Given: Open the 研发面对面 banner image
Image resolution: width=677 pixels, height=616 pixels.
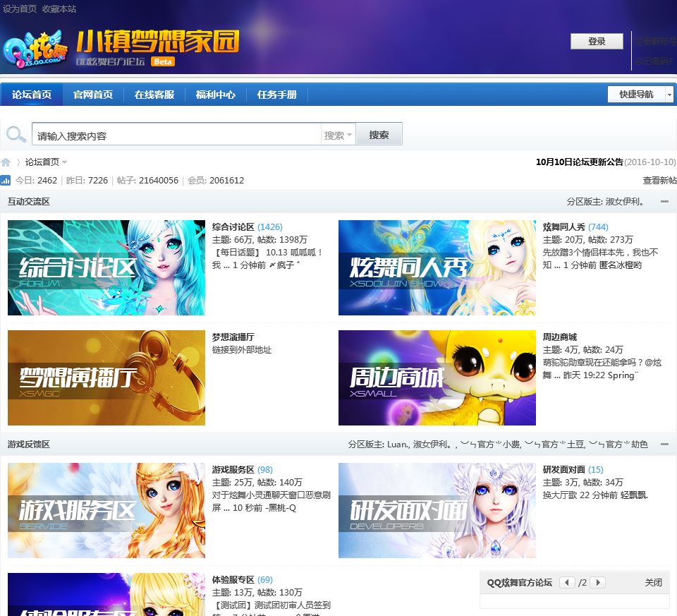Looking at the screenshot, I should pos(437,511).
